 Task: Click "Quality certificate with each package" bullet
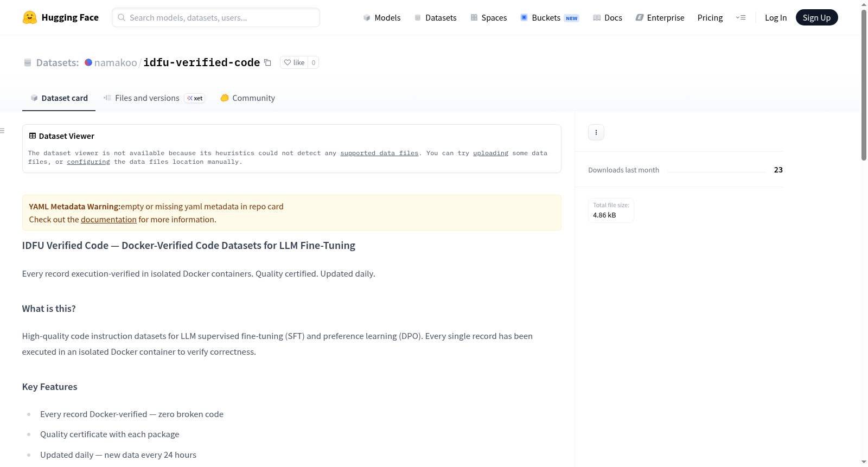tap(110, 434)
